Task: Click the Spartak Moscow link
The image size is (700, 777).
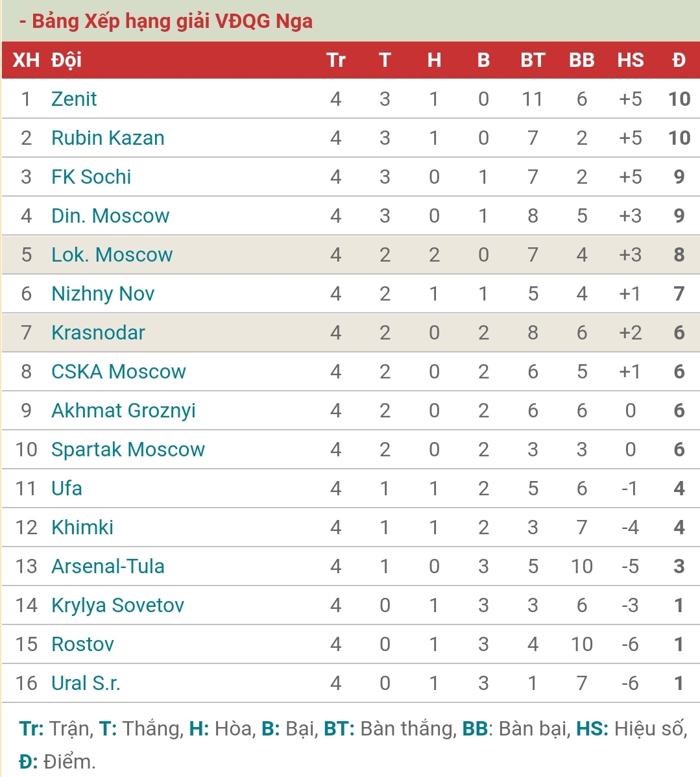Action: click(x=128, y=449)
